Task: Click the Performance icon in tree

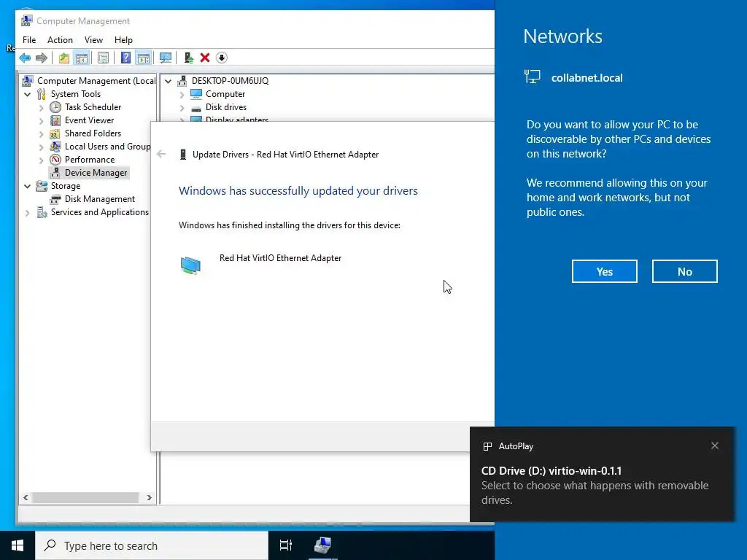Action: click(x=55, y=160)
